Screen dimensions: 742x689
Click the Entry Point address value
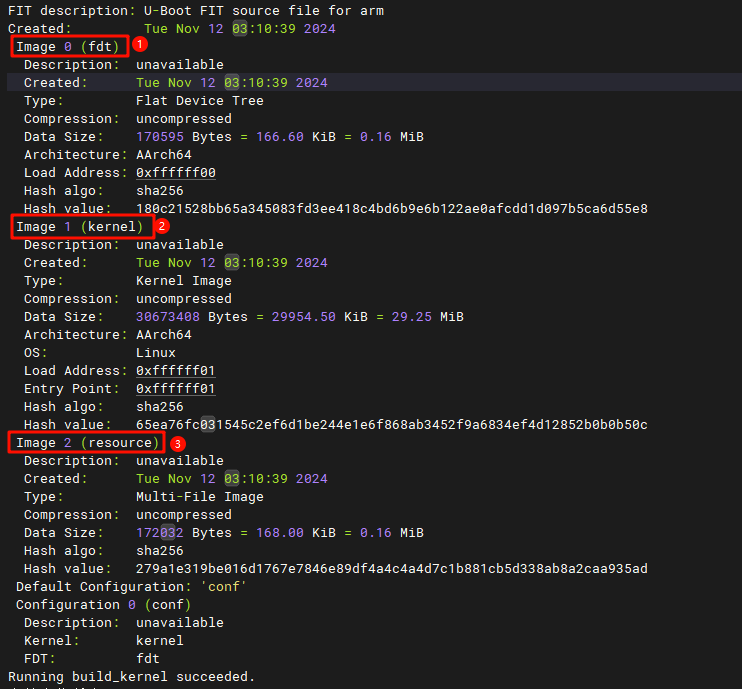coord(176,389)
